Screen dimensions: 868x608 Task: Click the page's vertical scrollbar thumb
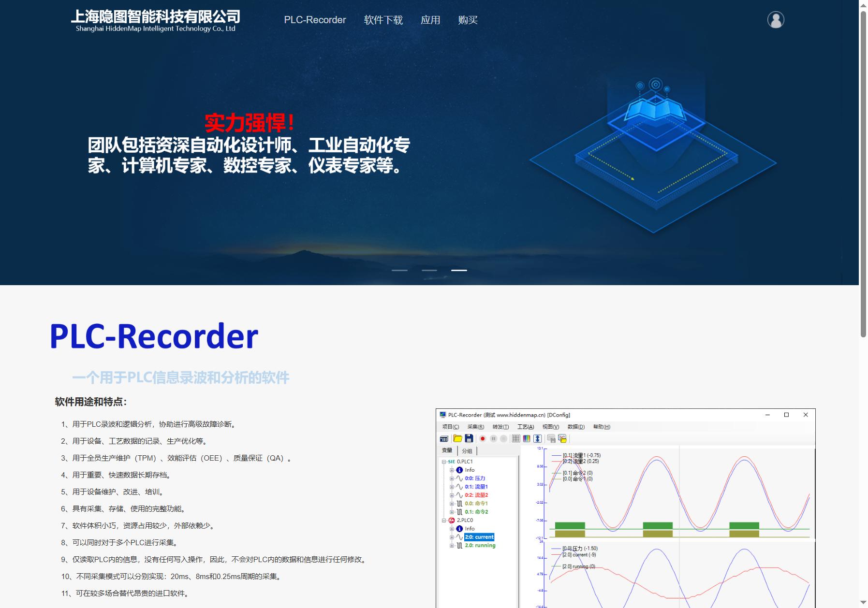863,174
